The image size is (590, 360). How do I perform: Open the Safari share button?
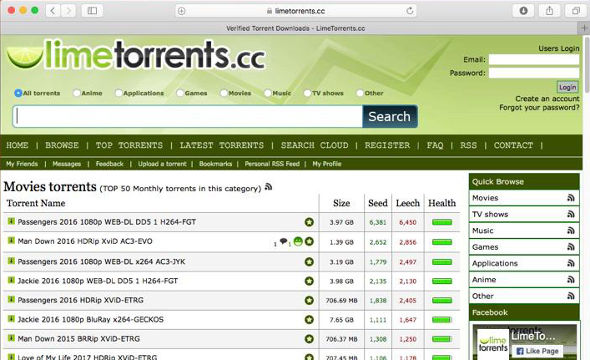549,11
